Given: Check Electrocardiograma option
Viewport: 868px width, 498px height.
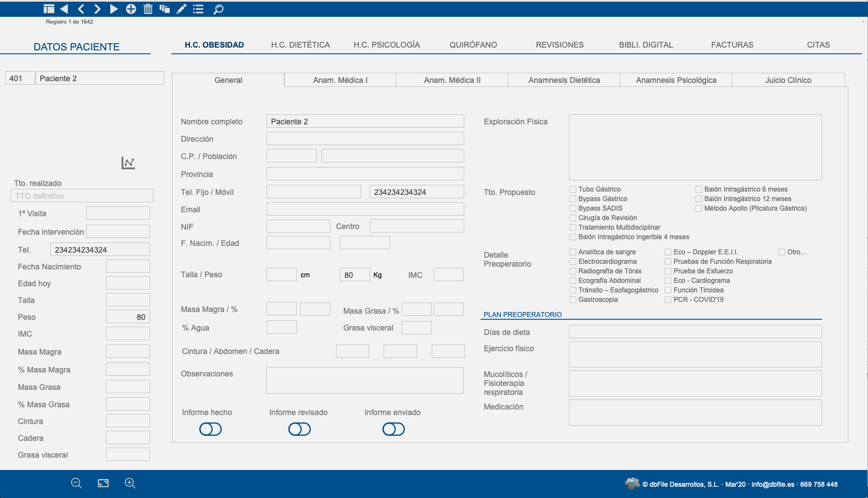Looking at the screenshot, I should coord(573,262).
